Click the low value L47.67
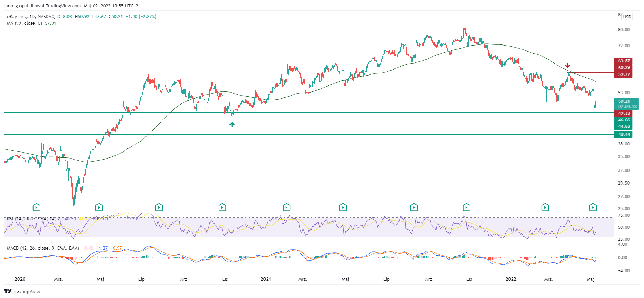The image size is (644, 298). tap(99, 17)
